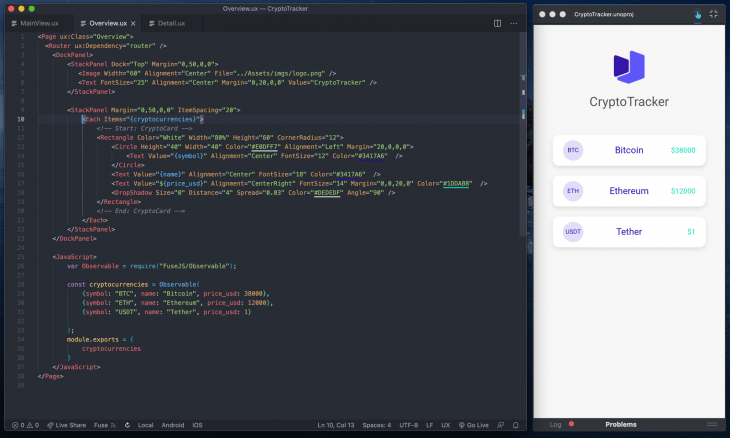Select Android preview in status bar

(x=173, y=425)
